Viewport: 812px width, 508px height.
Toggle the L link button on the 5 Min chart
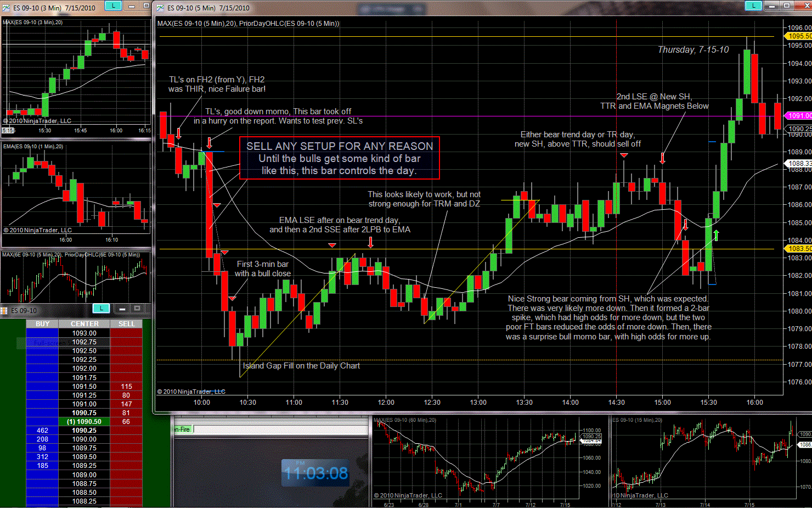click(x=753, y=5)
